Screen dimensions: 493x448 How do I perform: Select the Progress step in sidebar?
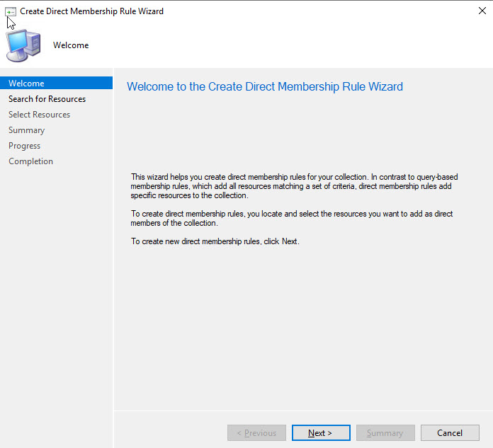pos(24,146)
